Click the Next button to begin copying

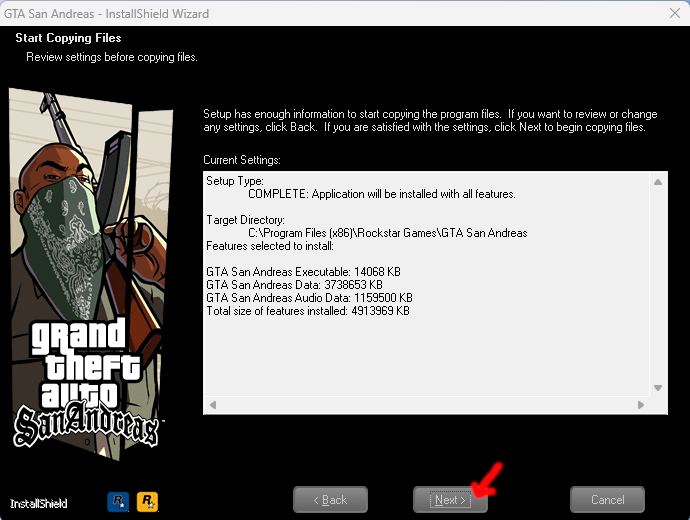(450, 500)
